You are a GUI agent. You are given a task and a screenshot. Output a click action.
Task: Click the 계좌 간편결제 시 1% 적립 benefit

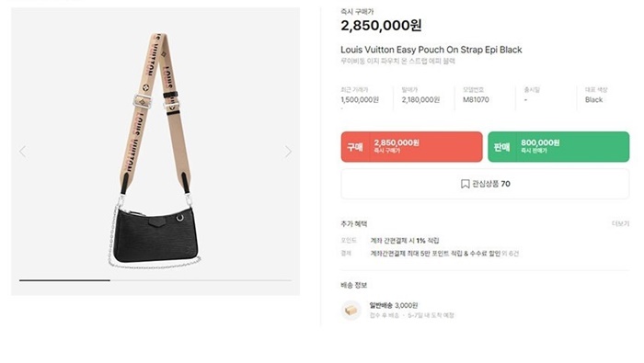tap(405, 241)
